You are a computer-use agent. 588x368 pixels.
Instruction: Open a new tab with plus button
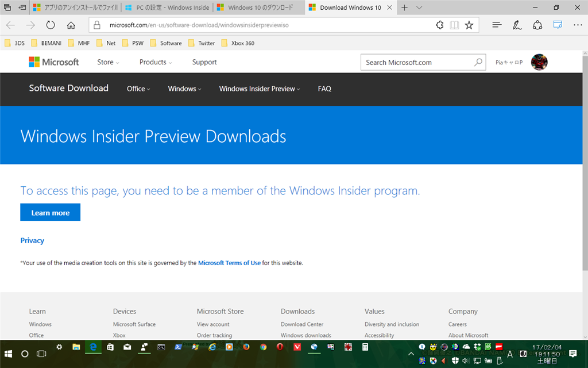[404, 7]
